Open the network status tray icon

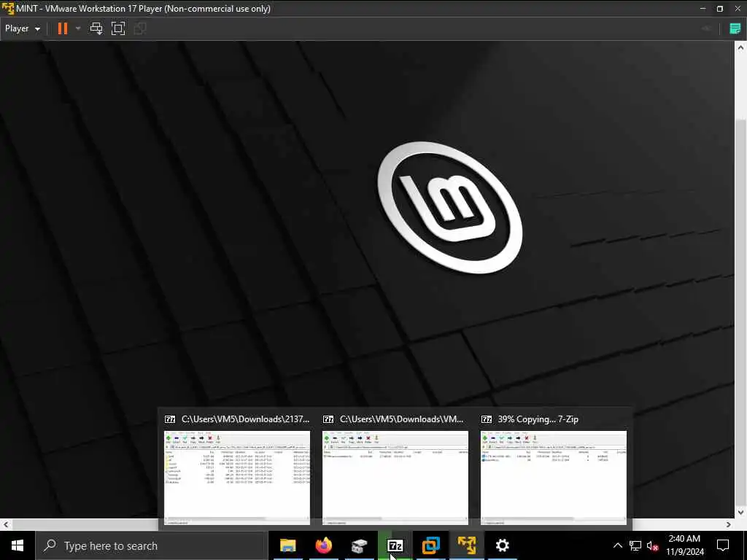pos(635,545)
